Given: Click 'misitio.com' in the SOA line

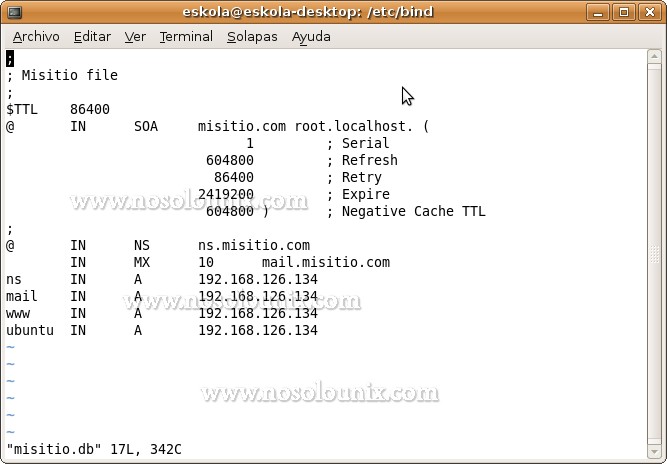Looking at the screenshot, I should tap(242, 126).
